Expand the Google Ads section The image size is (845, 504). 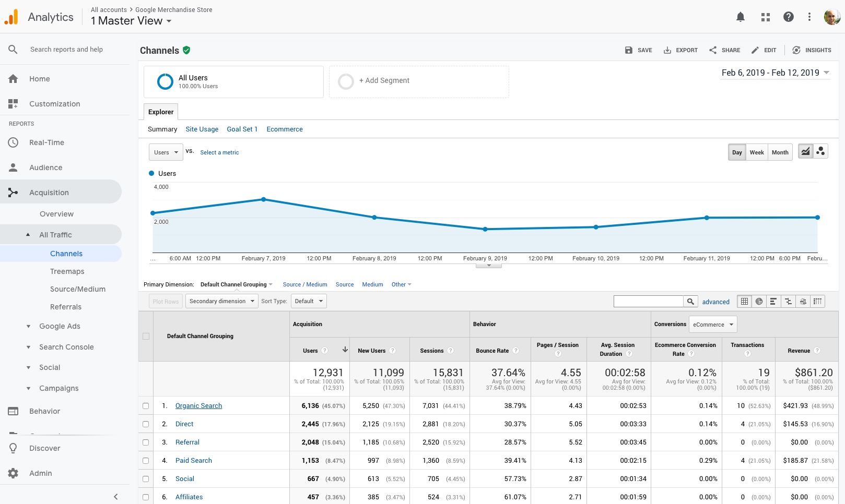(28, 326)
